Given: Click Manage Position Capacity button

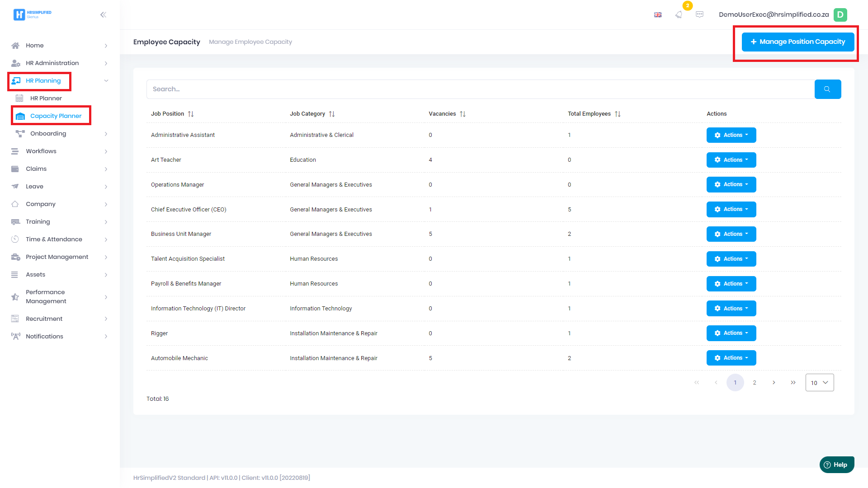Looking at the screenshot, I should (797, 42).
